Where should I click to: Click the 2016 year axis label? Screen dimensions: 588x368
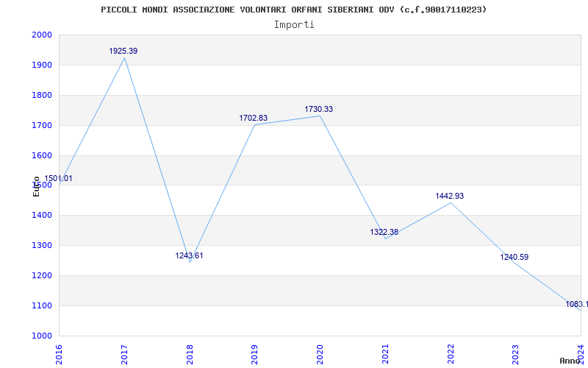59,355
